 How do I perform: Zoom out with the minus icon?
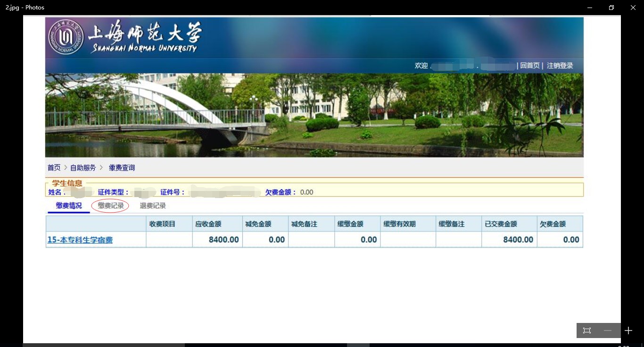point(608,330)
